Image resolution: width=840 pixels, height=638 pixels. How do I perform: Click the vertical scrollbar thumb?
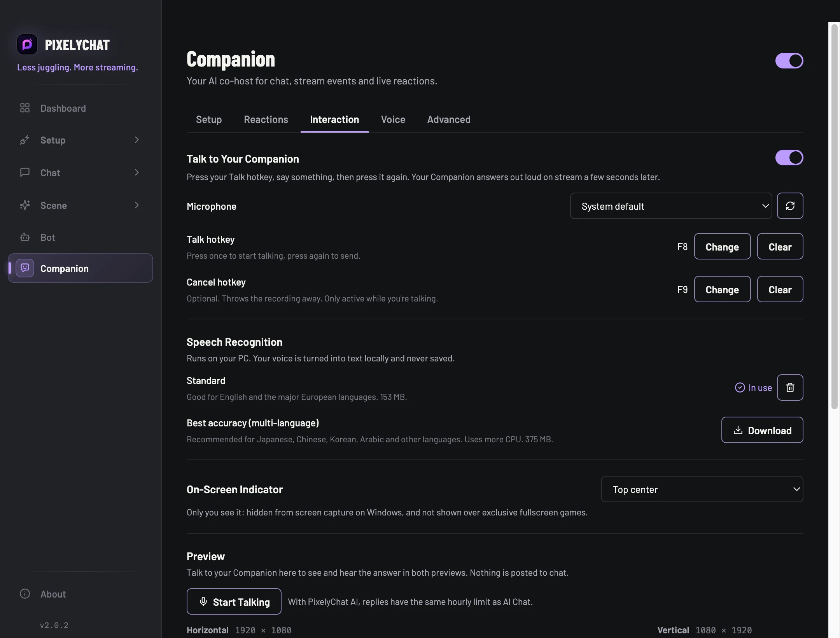[834, 216]
